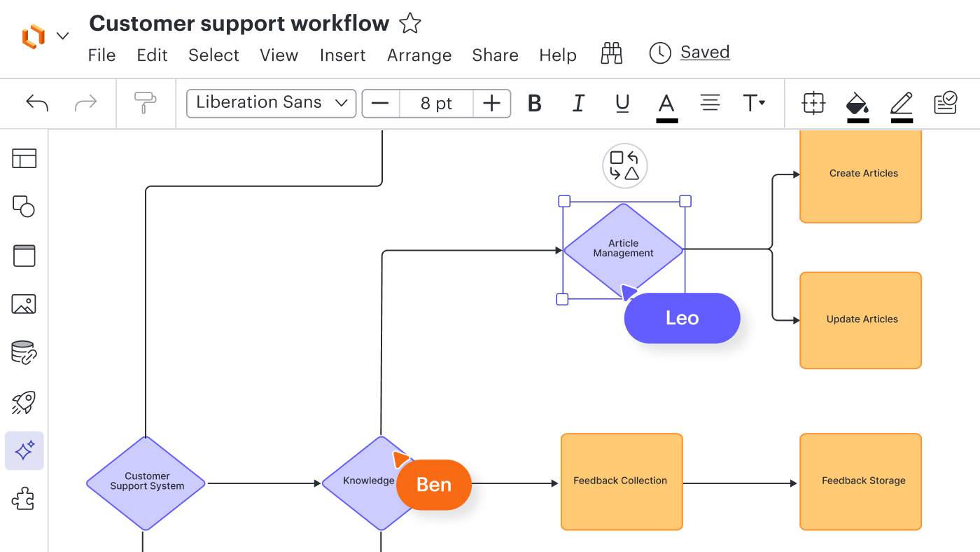Expand the Lucid logo dropdown chevron
Screen dimensions: 980x552
(x=63, y=36)
